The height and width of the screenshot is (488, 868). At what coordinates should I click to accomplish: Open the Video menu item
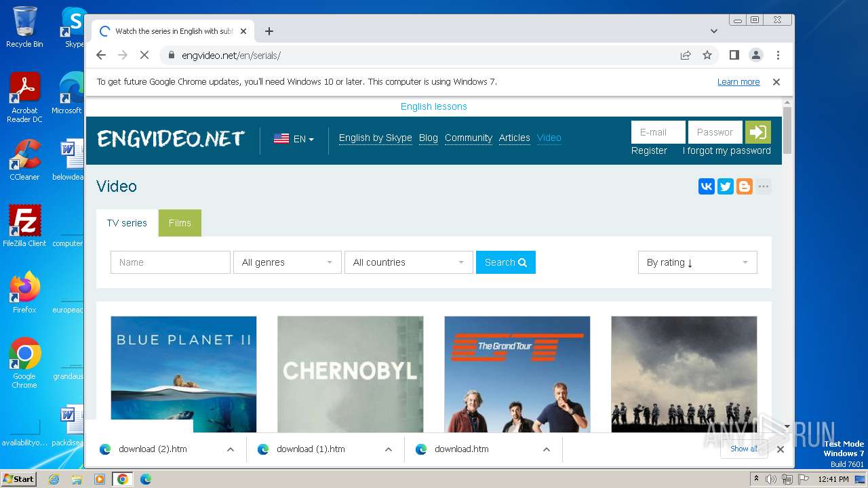pos(549,138)
